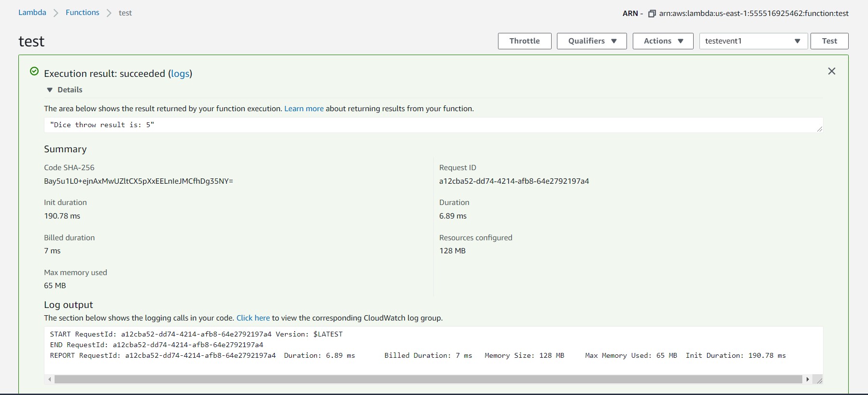This screenshot has width=868, height=395.
Task: Go to Lambda in the breadcrumb
Action: [x=32, y=13]
